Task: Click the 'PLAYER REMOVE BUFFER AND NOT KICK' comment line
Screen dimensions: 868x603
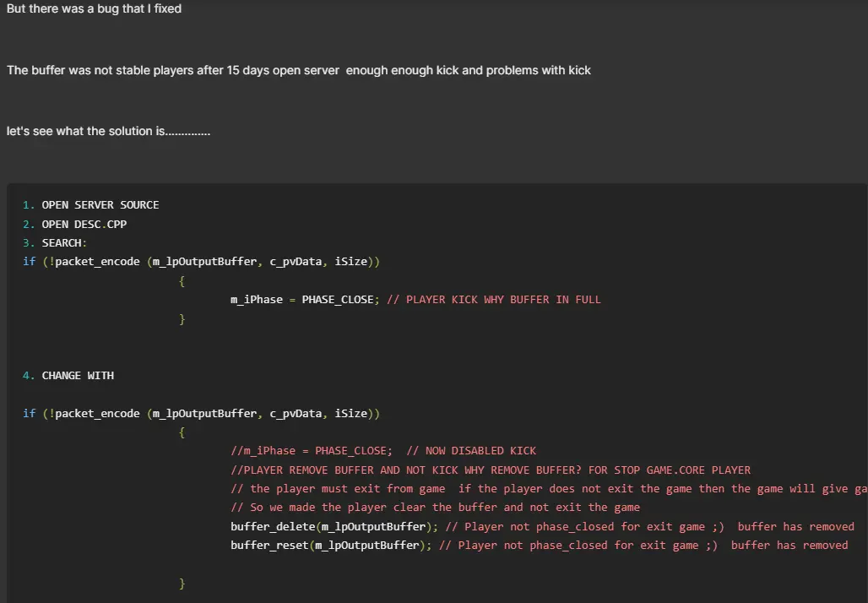Action: pyautogui.click(x=490, y=470)
